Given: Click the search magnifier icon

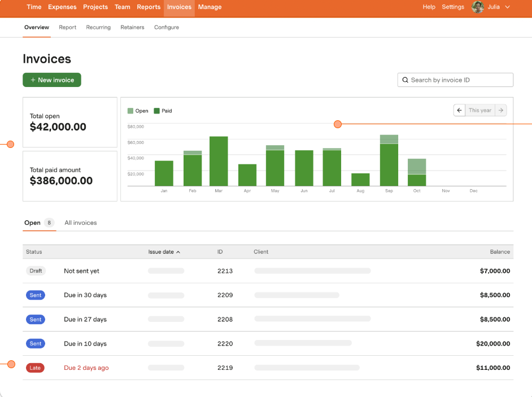Looking at the screenshot, I should pos(405,80).
